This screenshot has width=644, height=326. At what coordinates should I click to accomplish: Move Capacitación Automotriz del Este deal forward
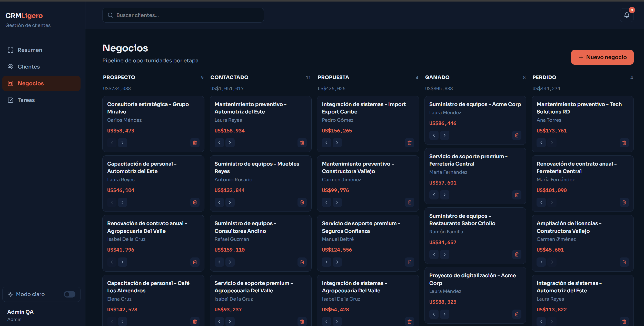(x=123, y=202)
